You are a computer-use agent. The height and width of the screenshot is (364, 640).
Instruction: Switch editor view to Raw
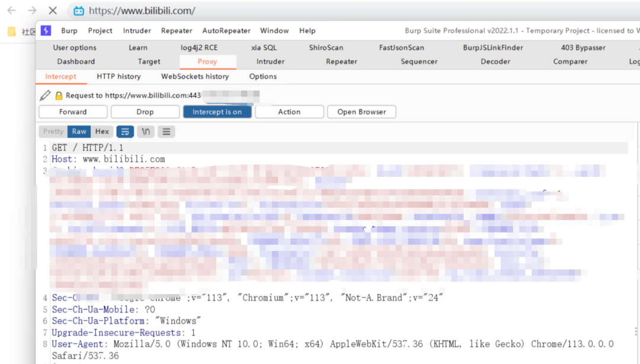pyautogui.click(x=79, y=131)
